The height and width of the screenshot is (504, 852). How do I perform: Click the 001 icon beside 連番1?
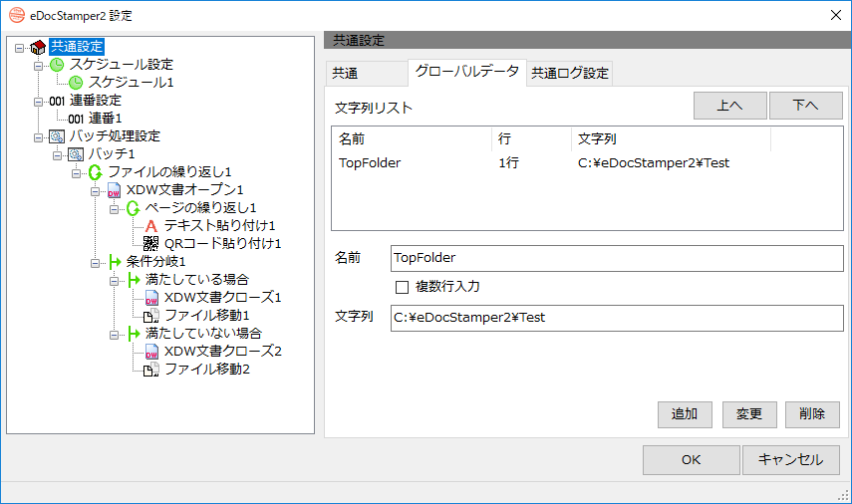tap(76, 119)
